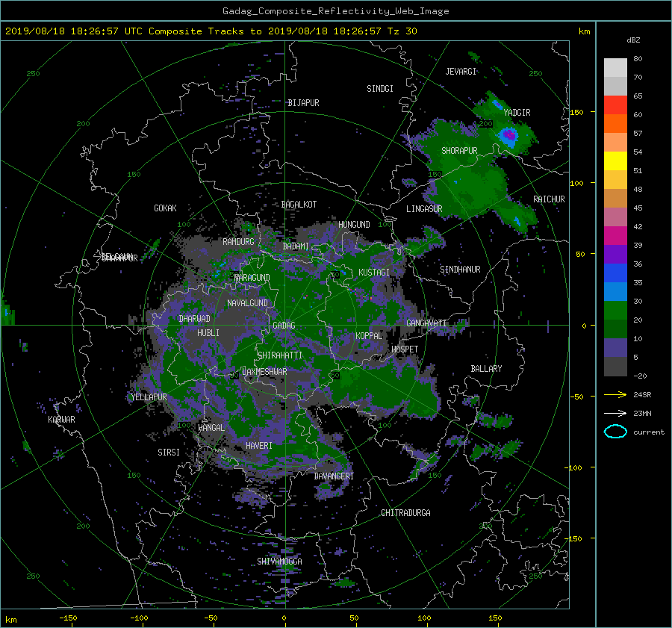Click the cyan 'current' ellipse legend icon
The width and height of the screenshot is (672, 628).
tap(615, 432)
